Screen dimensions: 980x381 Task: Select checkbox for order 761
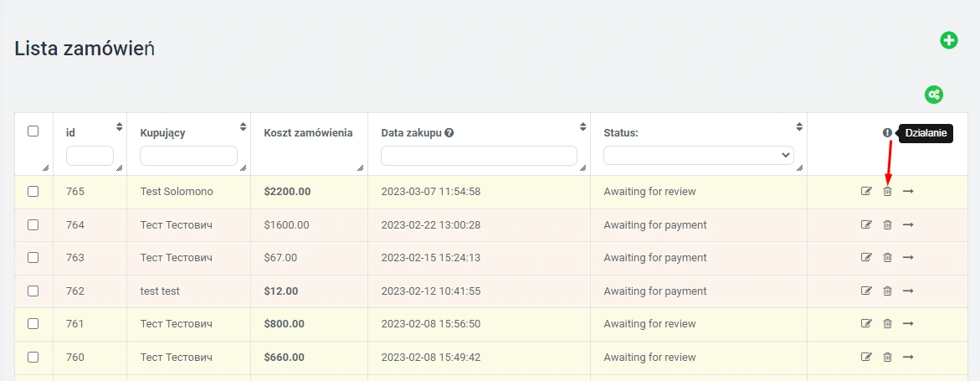[33, 323]
